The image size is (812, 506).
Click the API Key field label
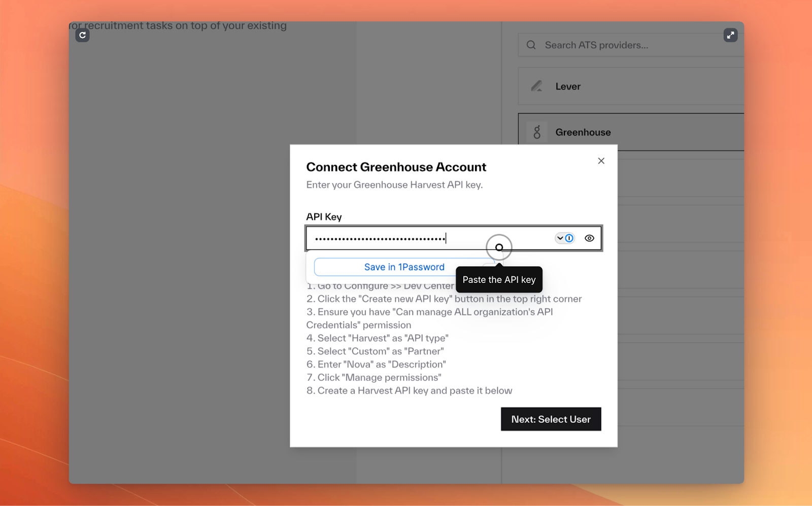click(x=324, y=217)
